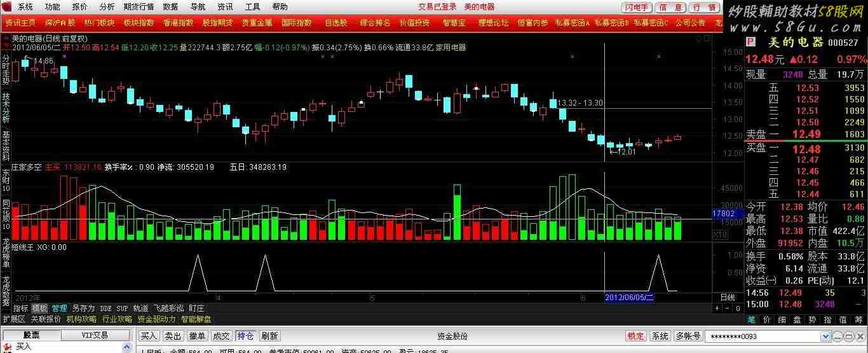Select the VIP交易 tab
Screen dimensions: 868x353
point(95,335)
